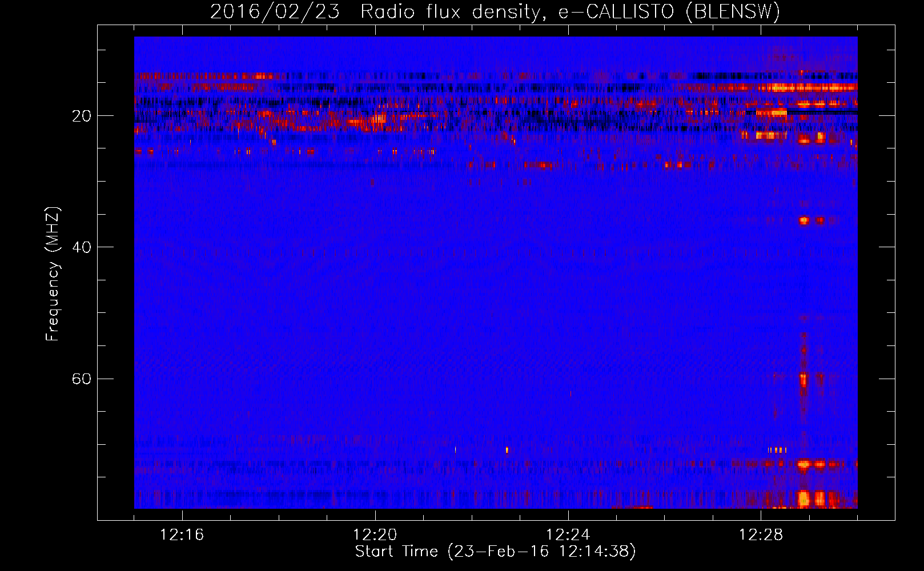The height and width of the screenshot is (571, 924).
Task: Click the 60 MHz frequency tick label
Action: (82, 379)
